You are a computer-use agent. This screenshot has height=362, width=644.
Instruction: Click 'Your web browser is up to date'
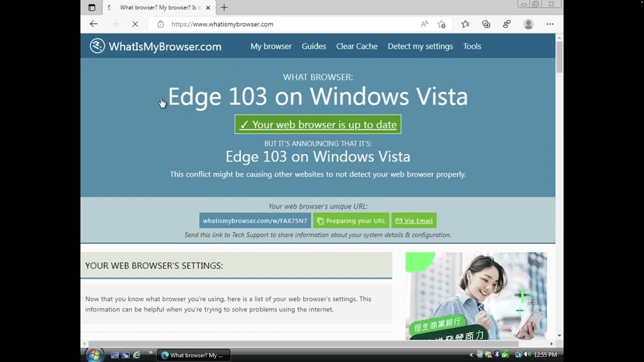318,125
